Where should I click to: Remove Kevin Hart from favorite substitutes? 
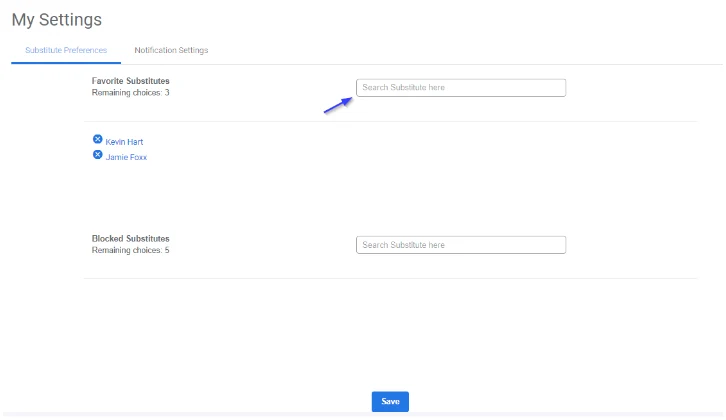point(97,140)
